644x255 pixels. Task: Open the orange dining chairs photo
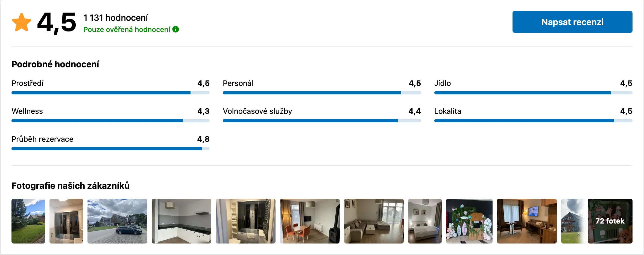click(x=310, y=221)
